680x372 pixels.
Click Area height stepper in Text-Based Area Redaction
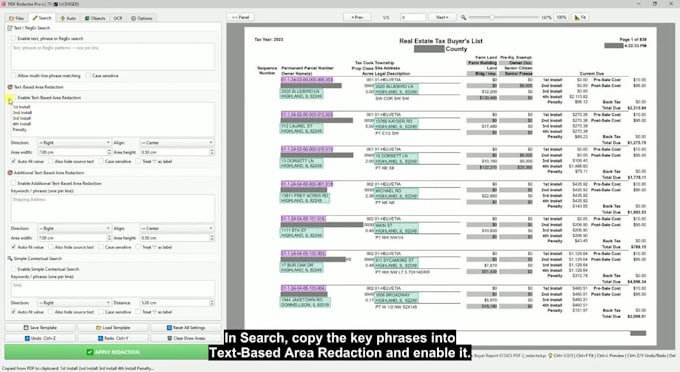coord(212,152)
